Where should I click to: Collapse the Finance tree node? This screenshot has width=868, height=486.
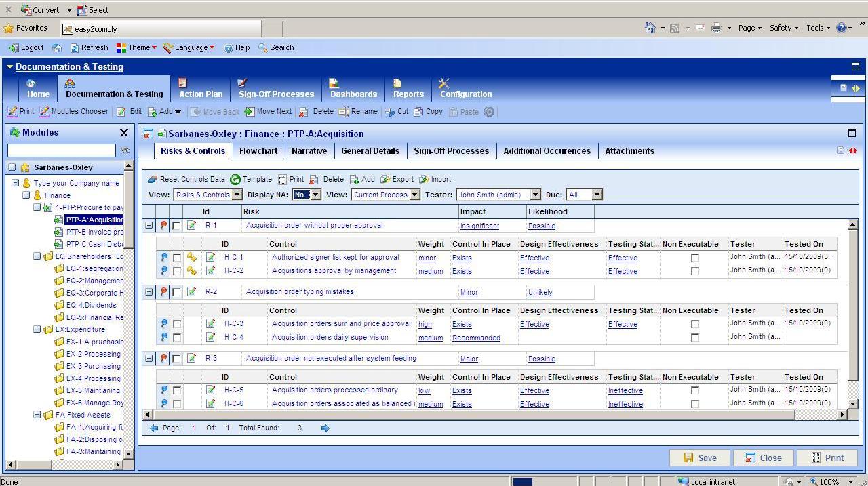tap(26, 195)
